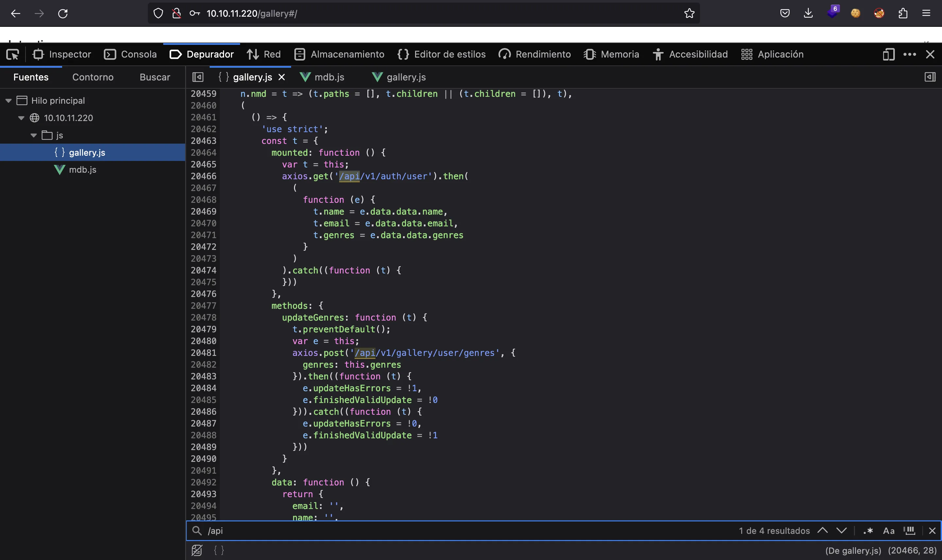
Task: Go to next search result
Action: (842, 531)
